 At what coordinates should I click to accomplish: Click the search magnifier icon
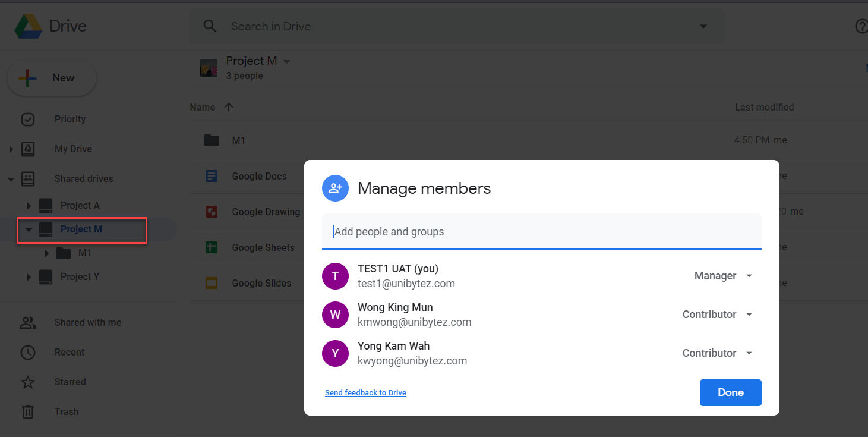coord(210,26)
